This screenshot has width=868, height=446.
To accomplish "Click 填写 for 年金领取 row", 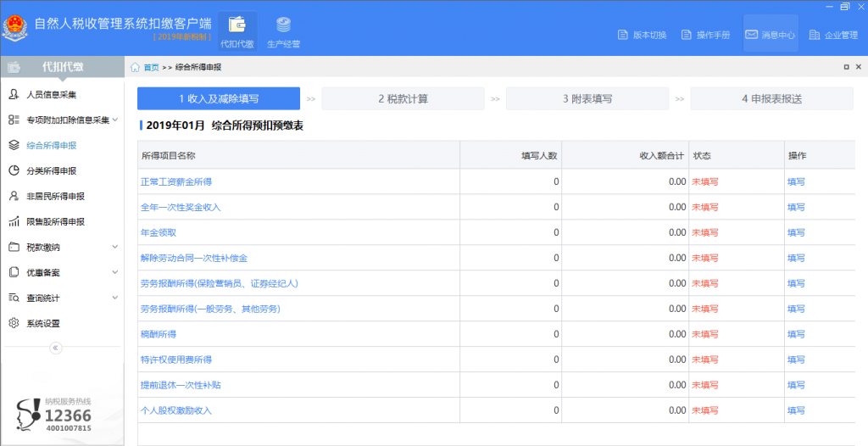I will point(796,232).
